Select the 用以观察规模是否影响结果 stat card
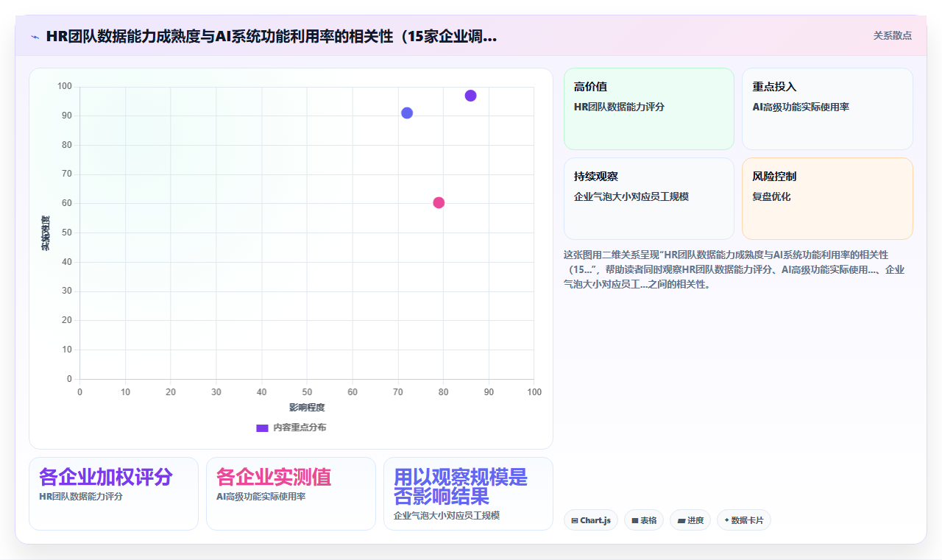The height and width of the screenshot is (560, 942). 468,494
